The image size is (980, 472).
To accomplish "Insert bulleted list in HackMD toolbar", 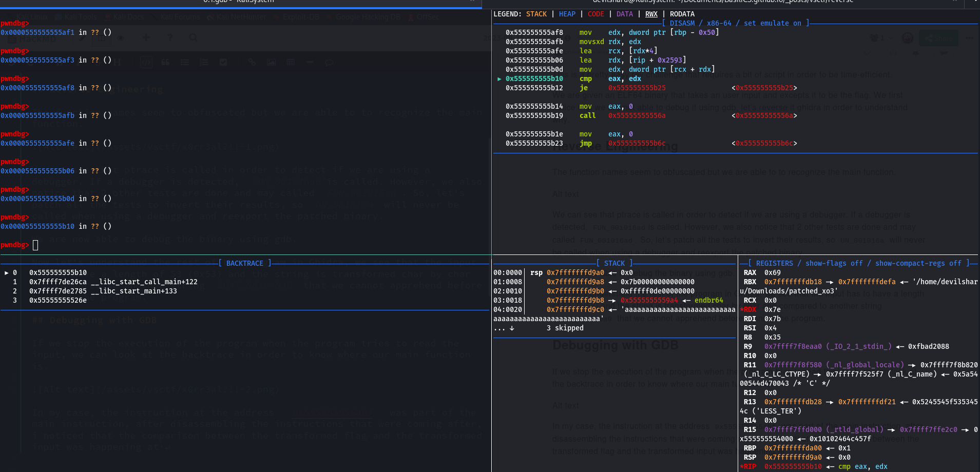I will [x=185, y=63].
